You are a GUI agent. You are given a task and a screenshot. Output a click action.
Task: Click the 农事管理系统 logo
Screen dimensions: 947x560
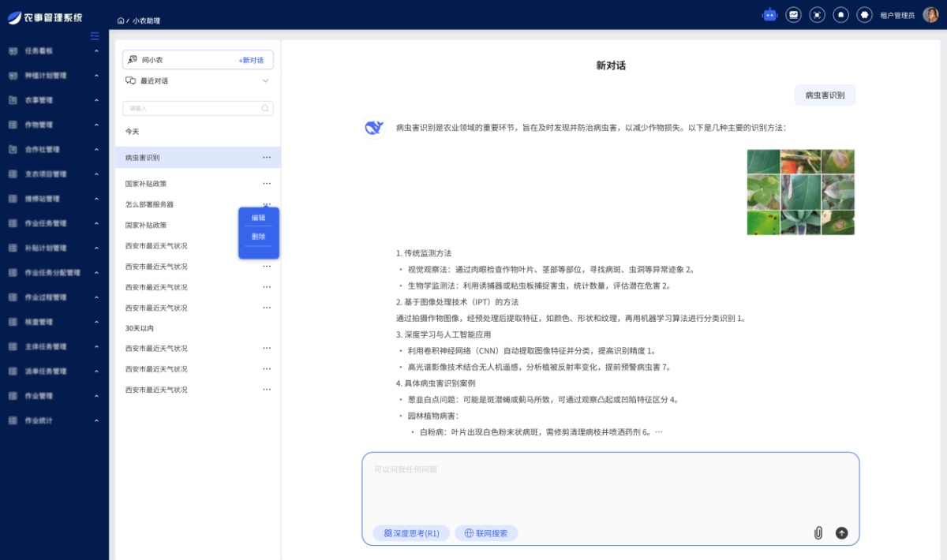(x=43, y=16)
